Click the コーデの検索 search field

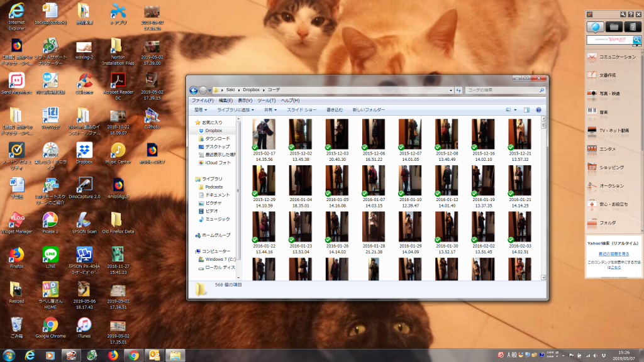(500, 90)
